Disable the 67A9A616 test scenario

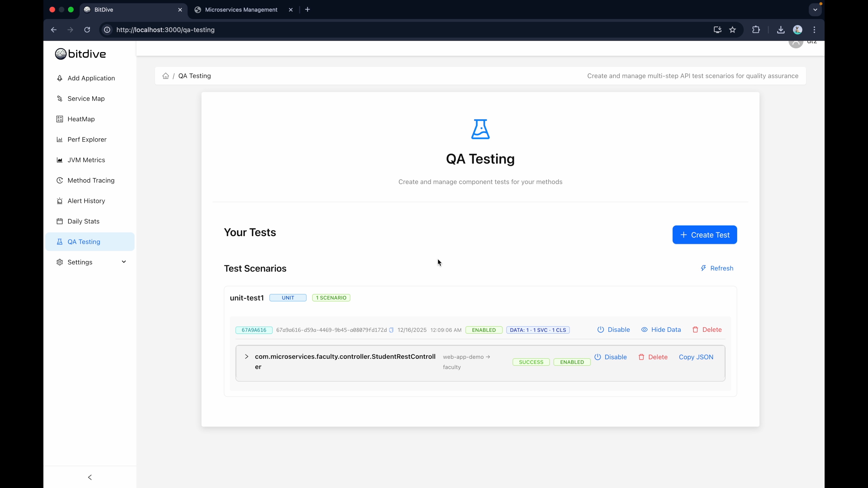(613, 330)
